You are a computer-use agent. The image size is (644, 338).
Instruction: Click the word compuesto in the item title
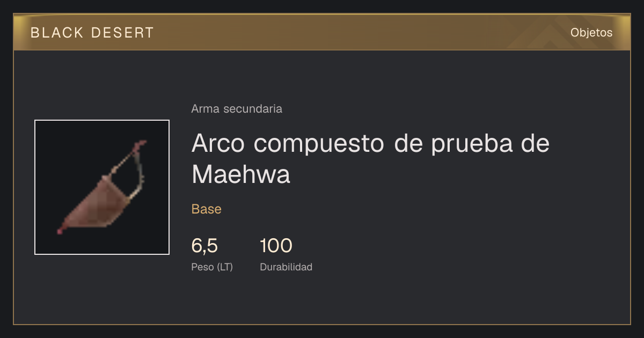[x=319, y=145]
